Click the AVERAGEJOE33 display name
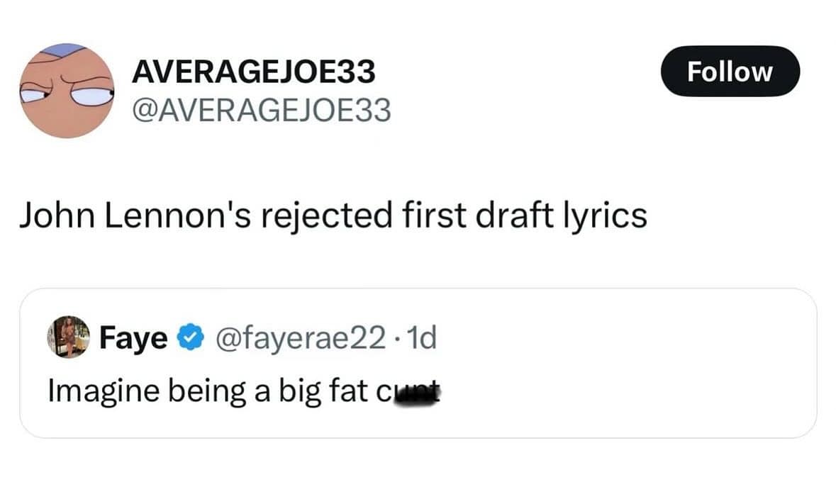Image resolution: width=836 pixels, height=504 pixels. click(255, 71)
